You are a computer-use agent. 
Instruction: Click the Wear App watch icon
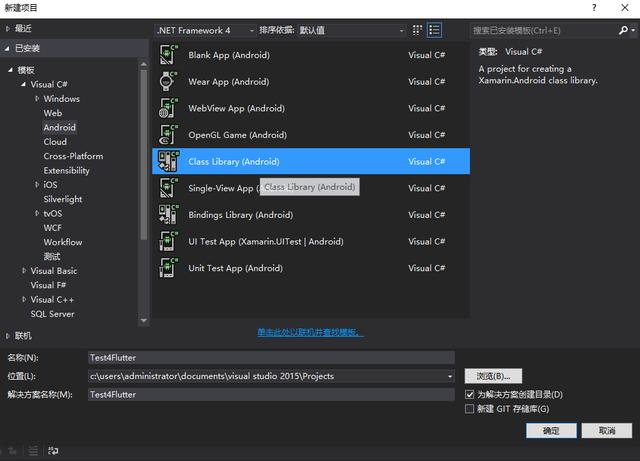point(168,81)
